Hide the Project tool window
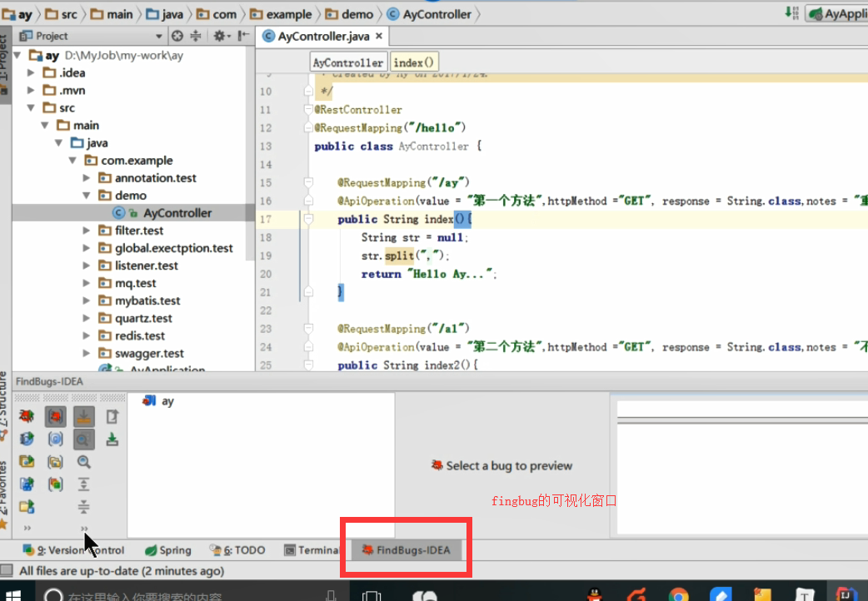 tap(243, 36)
